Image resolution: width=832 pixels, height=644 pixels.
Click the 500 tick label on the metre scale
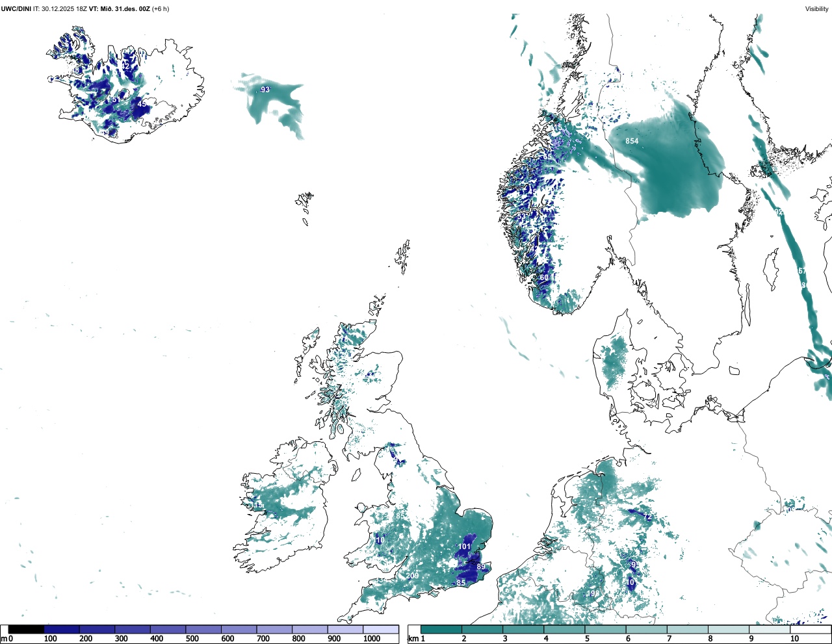point(192,639)
